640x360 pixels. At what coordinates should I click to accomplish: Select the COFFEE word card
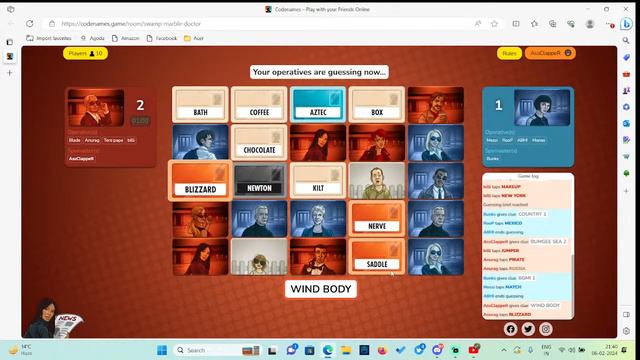click(x=259, y=104)
